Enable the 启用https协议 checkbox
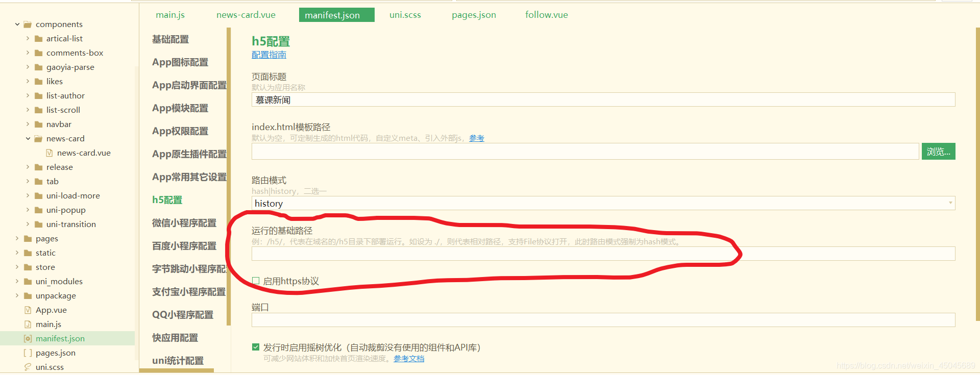This screenshot has height=375, width=980. [256, 281]
